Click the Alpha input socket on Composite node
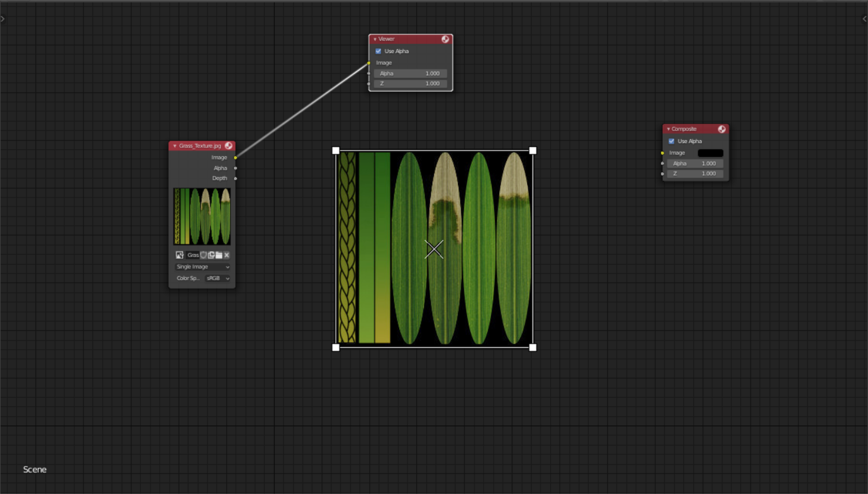 (663, 164)
